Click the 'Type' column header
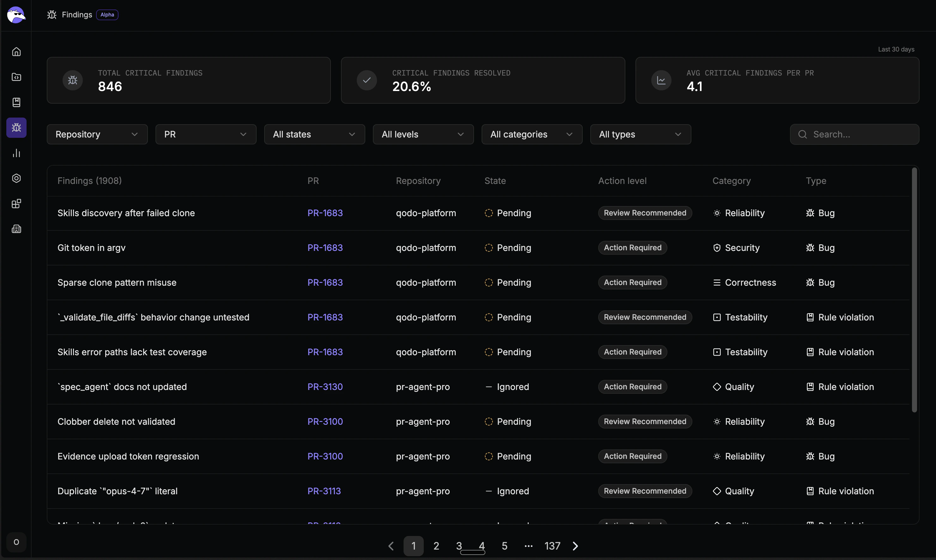 pos(816,181)
